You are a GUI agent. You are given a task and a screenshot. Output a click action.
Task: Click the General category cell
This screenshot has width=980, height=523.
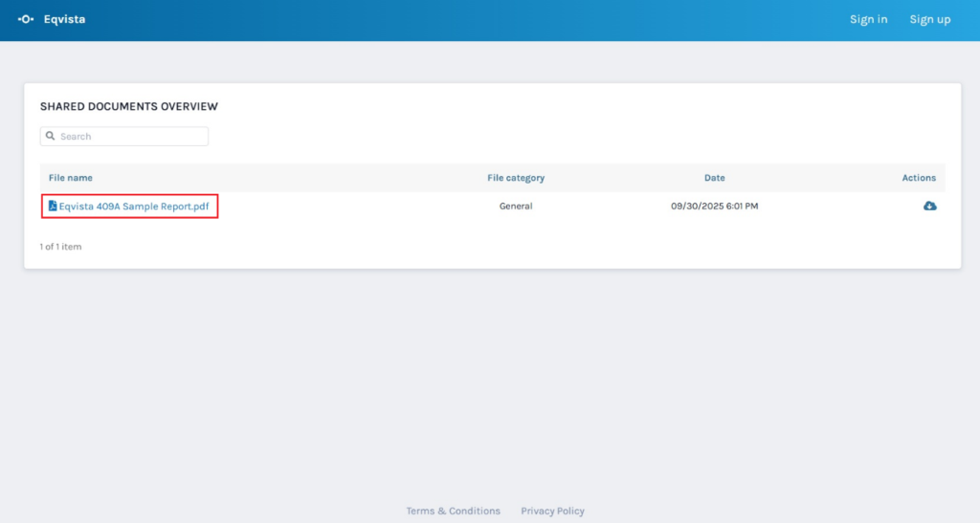[515, 206]
